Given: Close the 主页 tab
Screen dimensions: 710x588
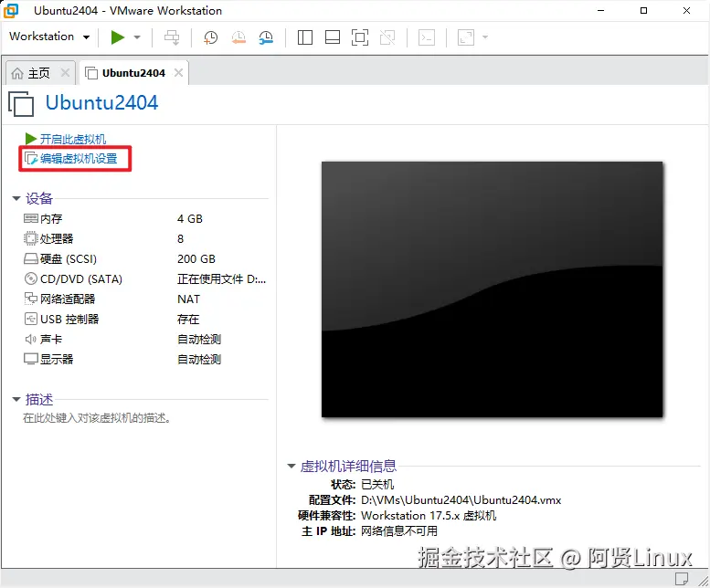Looking at the screenshot, I should click(65, 72).
